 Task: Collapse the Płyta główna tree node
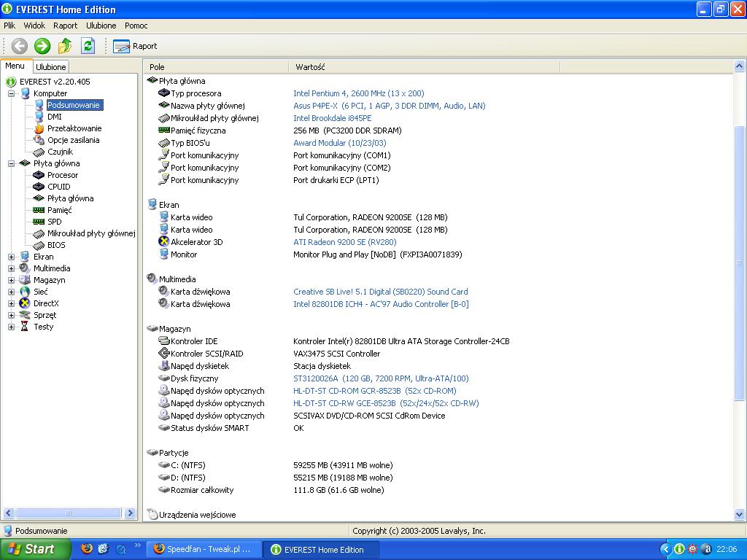click(x=12, y=163)
